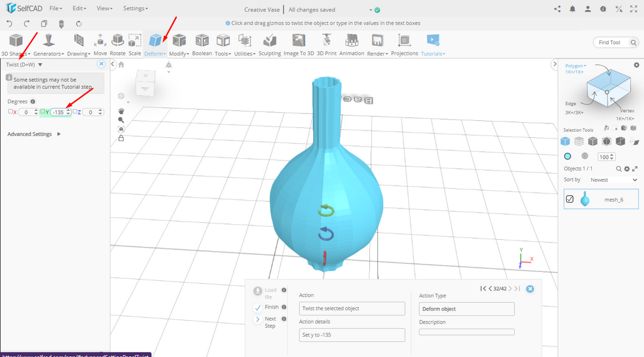Open the 3D Shapes cube tool
Image resolution: width=644 pixels, height=357 pixels.
tap(16, 45)
